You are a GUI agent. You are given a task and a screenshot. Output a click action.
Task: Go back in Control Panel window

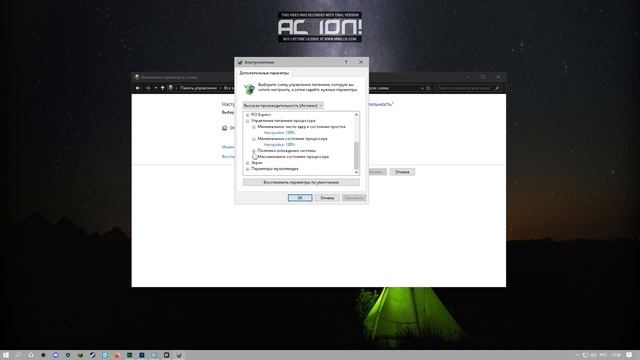138,88
